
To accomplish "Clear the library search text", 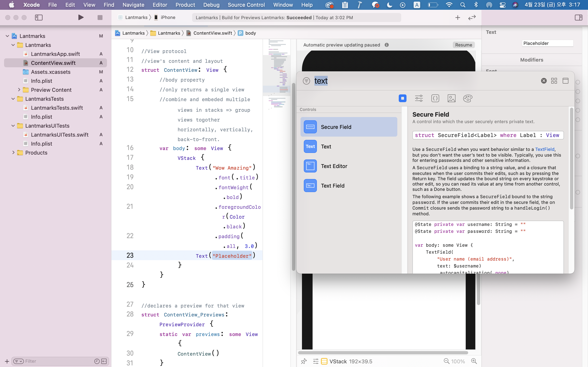I will (x=544, y=81).
